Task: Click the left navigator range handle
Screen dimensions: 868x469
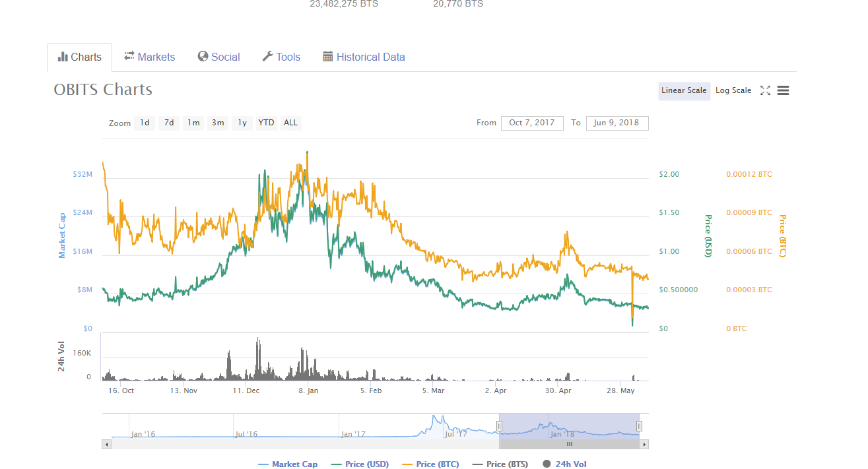Action: 500,426
